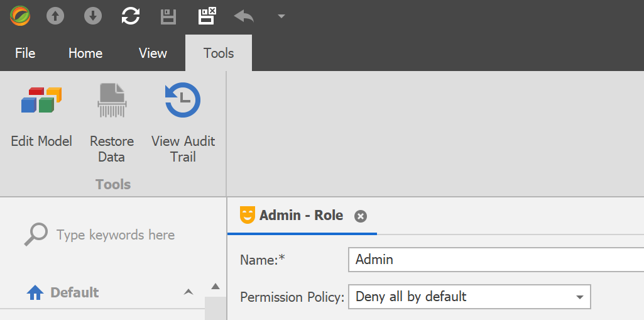Viewport: 644px width, 320px height.
Task: Click the refresh arrows icon
Action: [x=131, y=16]
